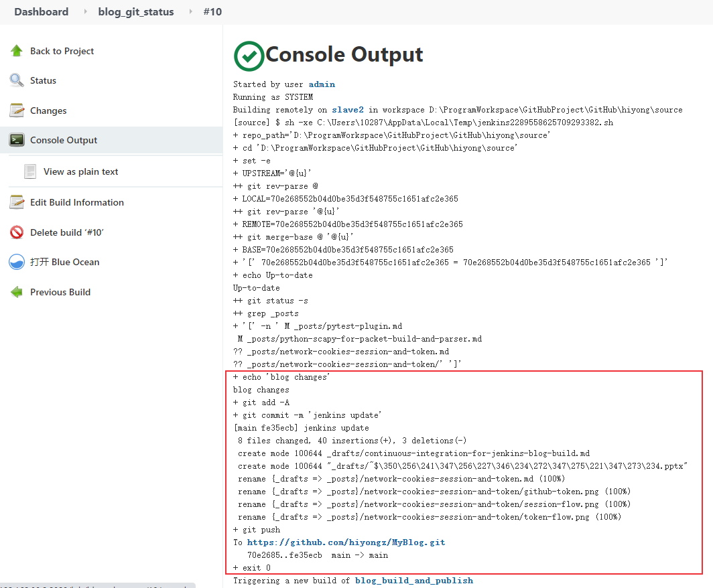
Task: Go to Back to Project
Action: (62, 51)
